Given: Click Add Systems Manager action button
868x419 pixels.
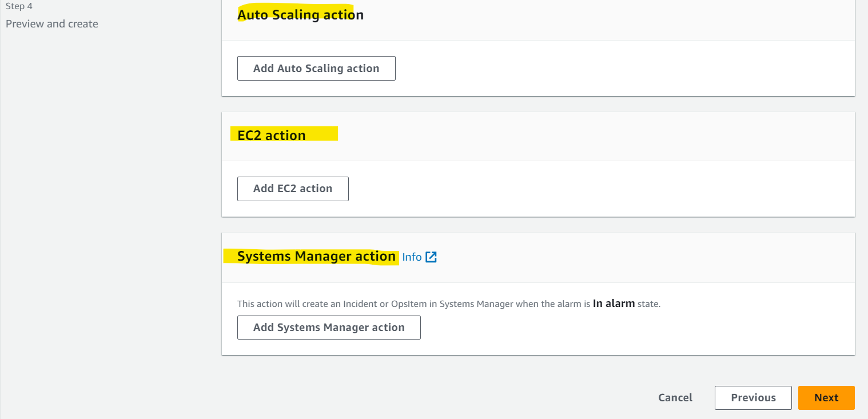Looking at the screenshot, I should tap(329, 328).
